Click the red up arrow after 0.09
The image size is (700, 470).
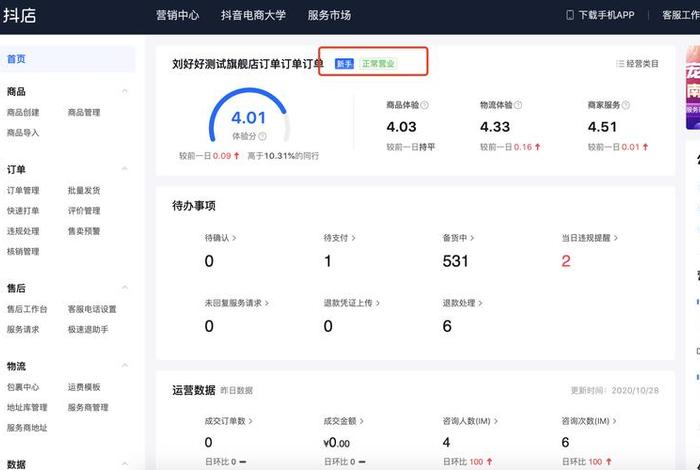[237, 156]
